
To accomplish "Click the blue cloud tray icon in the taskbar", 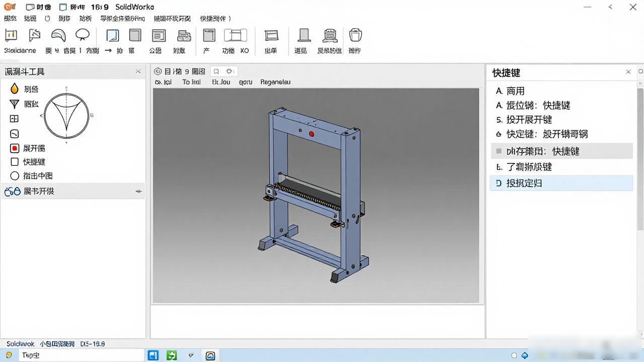I will click(x=525, y=355).
